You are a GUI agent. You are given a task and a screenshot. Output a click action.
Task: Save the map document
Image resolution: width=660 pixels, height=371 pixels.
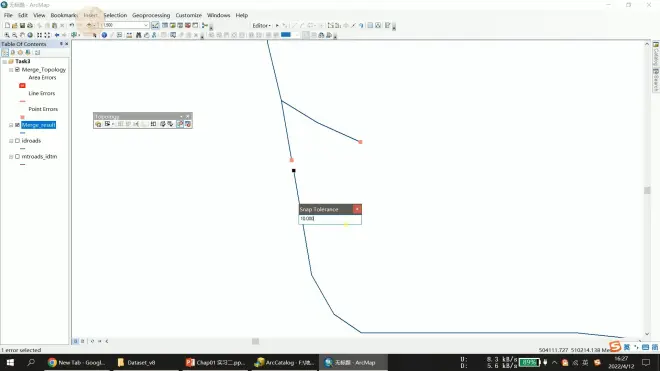(22, 26)
